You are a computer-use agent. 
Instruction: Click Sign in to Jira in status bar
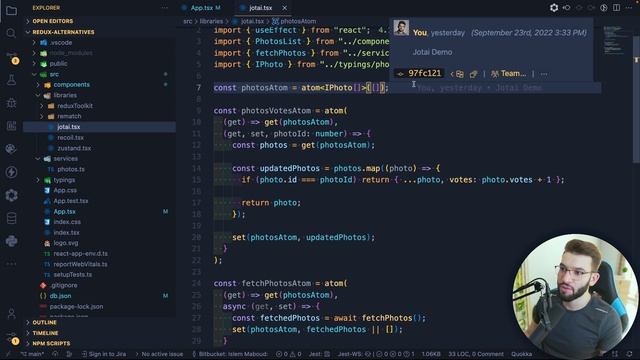click(104, 354)
